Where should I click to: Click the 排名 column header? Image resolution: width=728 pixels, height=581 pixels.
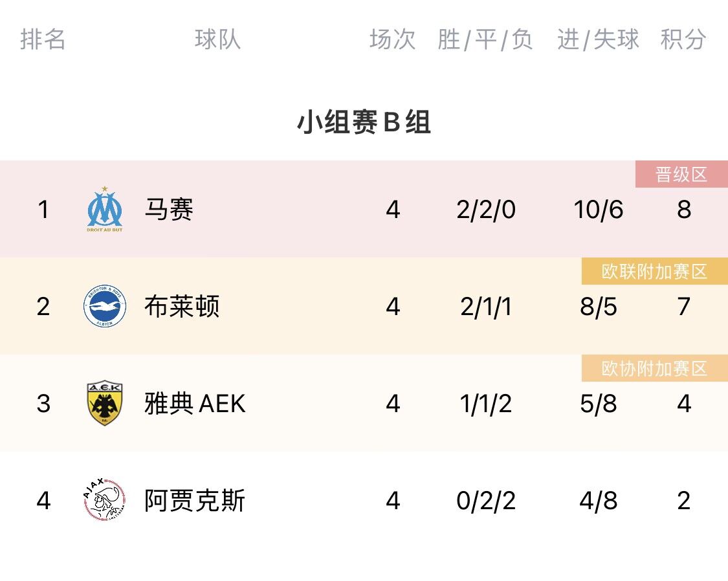(43, 39)
